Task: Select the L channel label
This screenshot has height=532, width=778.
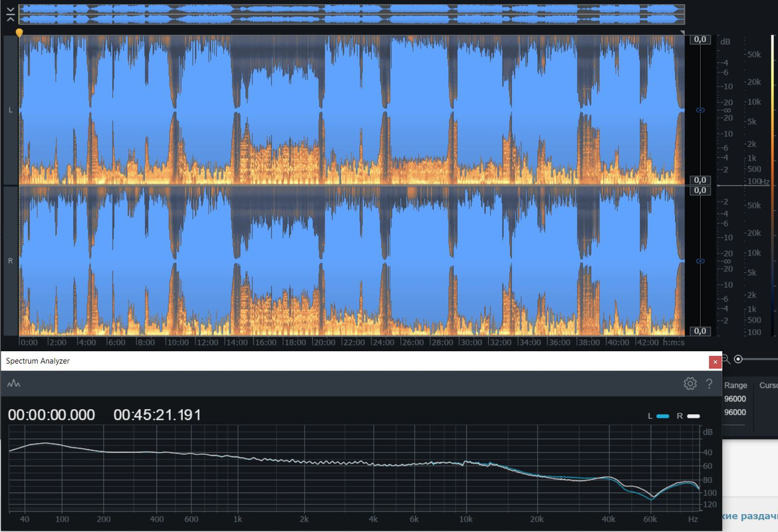Action: [x=11, y=110]
